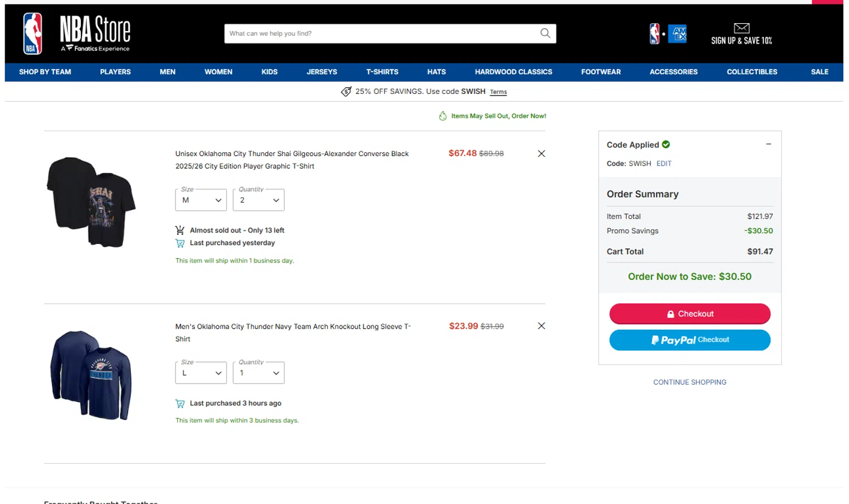Click the 25% off promo tag icon
The image size is (849, 504).
click(x=346, y=92)
